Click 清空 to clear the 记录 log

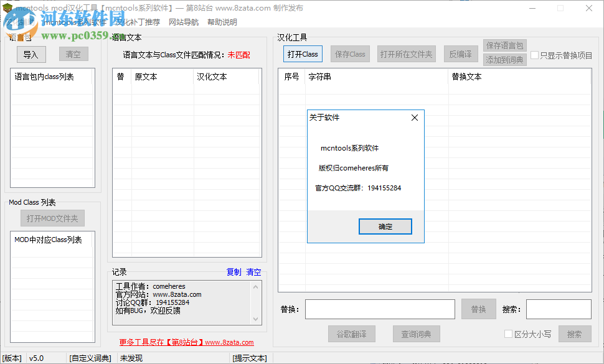coord(253,272)
